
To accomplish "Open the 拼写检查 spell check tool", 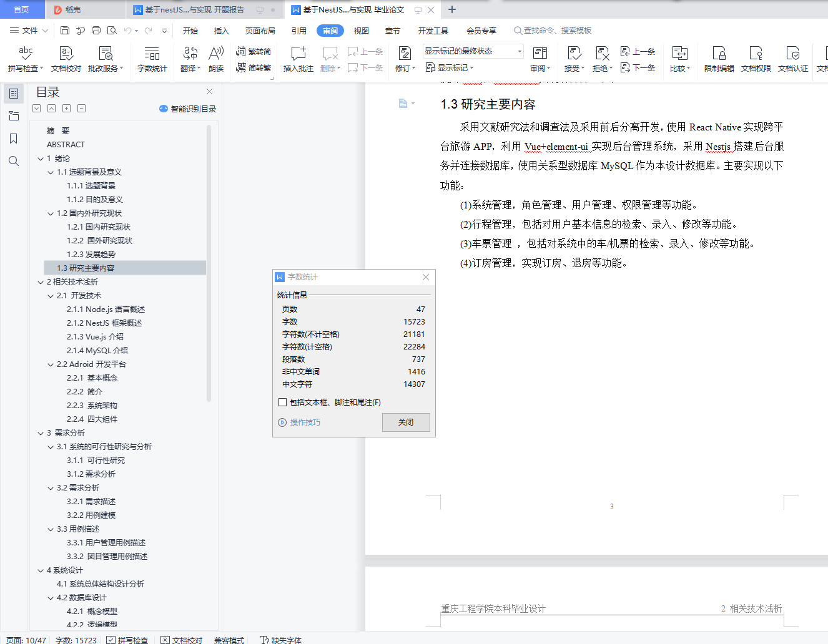I will (25, 59).
